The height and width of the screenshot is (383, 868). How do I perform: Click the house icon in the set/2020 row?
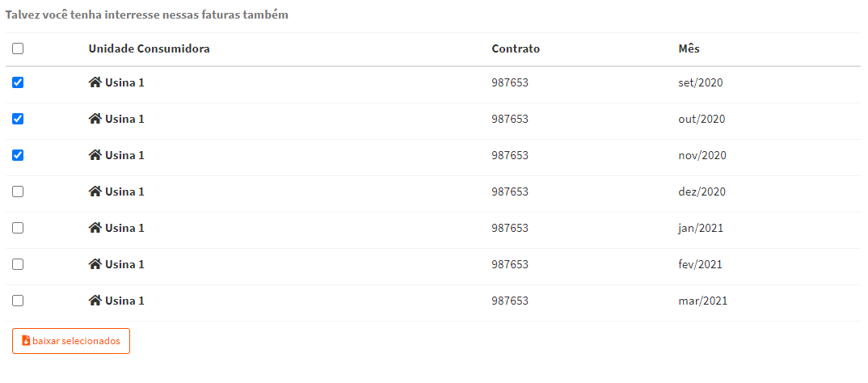95,82
